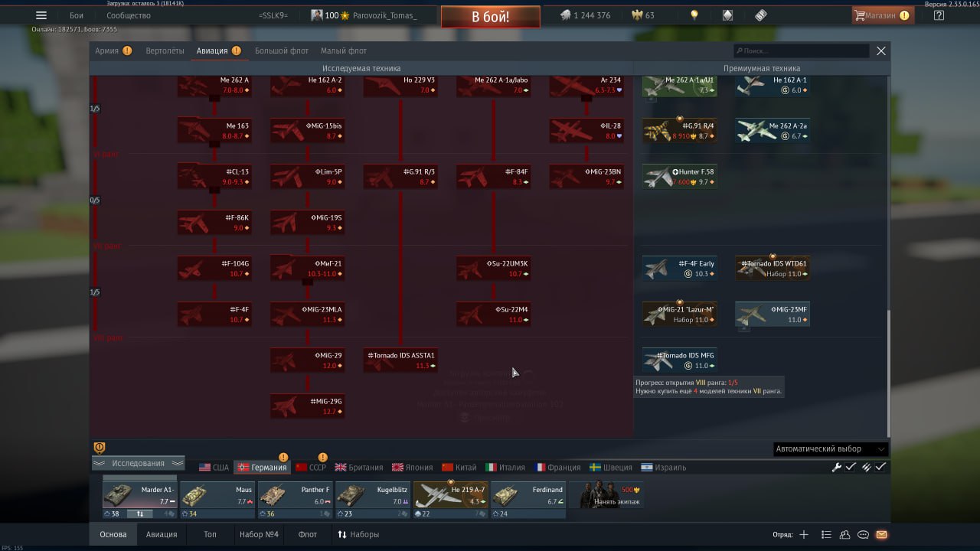The height and width of the screenshot is (551, 980).
Task: Open the ticket/coupon icon in top bar
Action: (760, 15)
